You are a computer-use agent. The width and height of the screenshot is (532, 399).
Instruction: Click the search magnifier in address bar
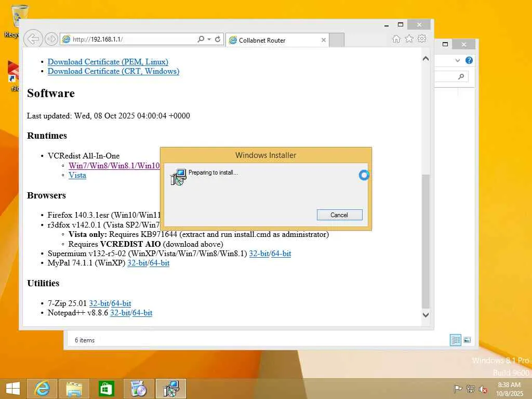[x=201, y=39]
